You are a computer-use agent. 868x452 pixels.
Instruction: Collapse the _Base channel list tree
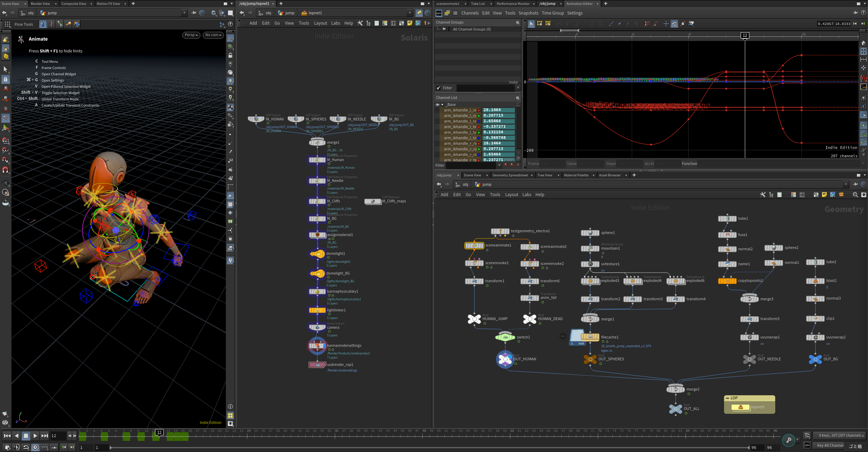[x=442, y=104]
